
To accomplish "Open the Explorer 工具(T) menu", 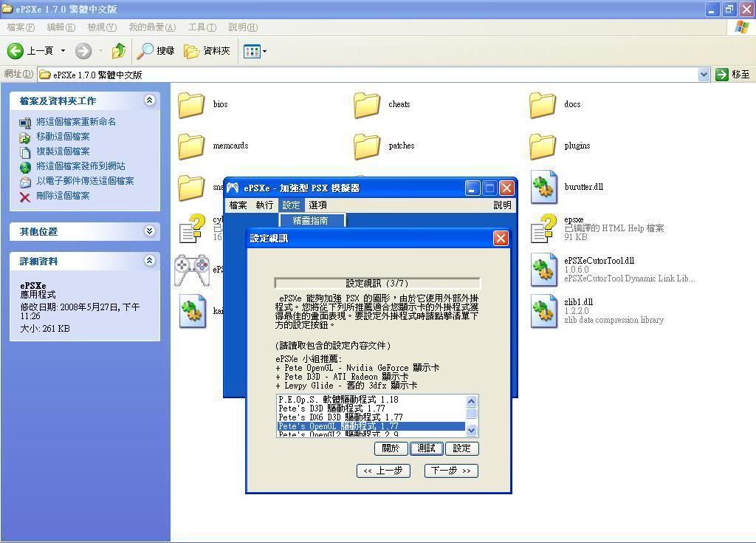I will pos(202,27).
